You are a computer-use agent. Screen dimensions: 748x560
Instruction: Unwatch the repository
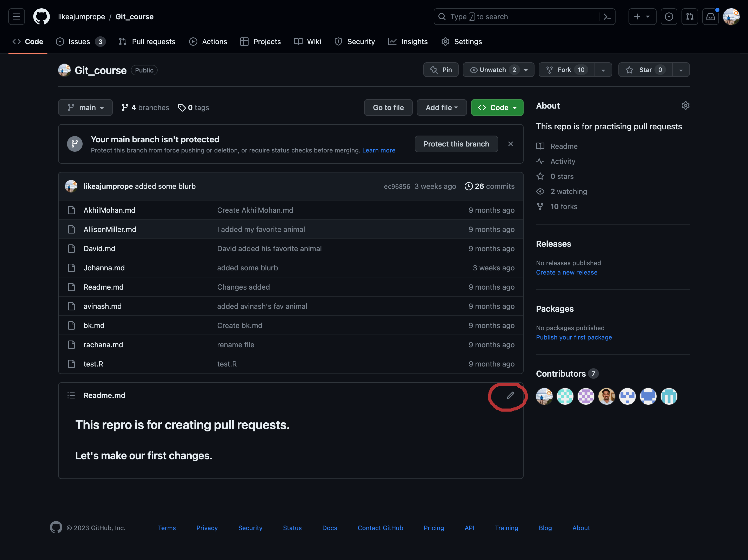point(498,70)
